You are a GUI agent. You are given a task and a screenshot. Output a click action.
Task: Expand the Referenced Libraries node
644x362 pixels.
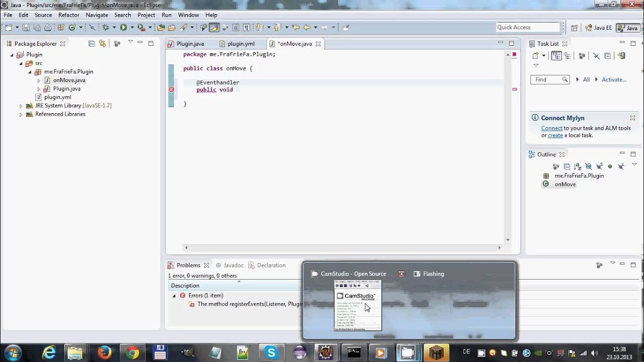tap(21, 115)
